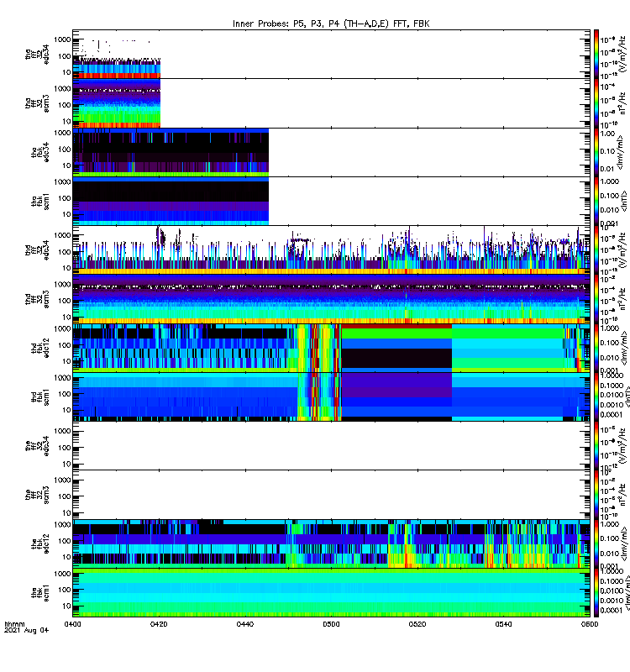
Task: Click the black block in the thd fbk edc12 panel
Action: tap(396, 358)
